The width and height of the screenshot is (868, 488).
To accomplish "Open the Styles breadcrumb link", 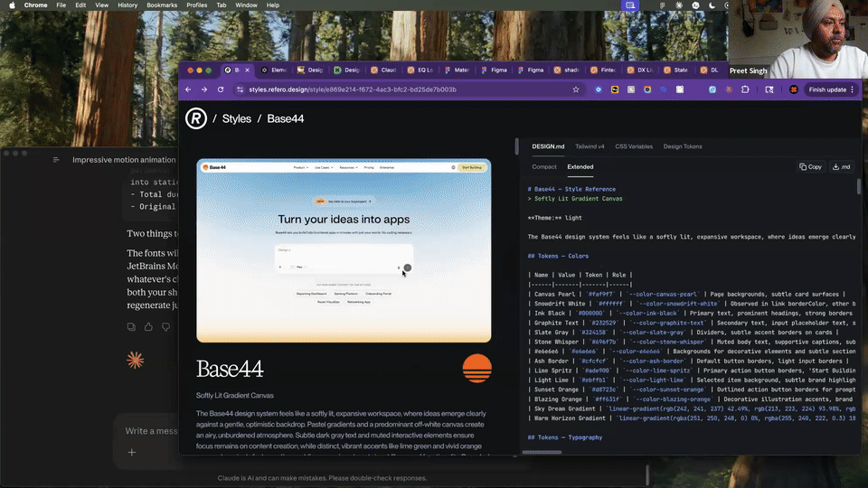I will (x=236, y=118).
